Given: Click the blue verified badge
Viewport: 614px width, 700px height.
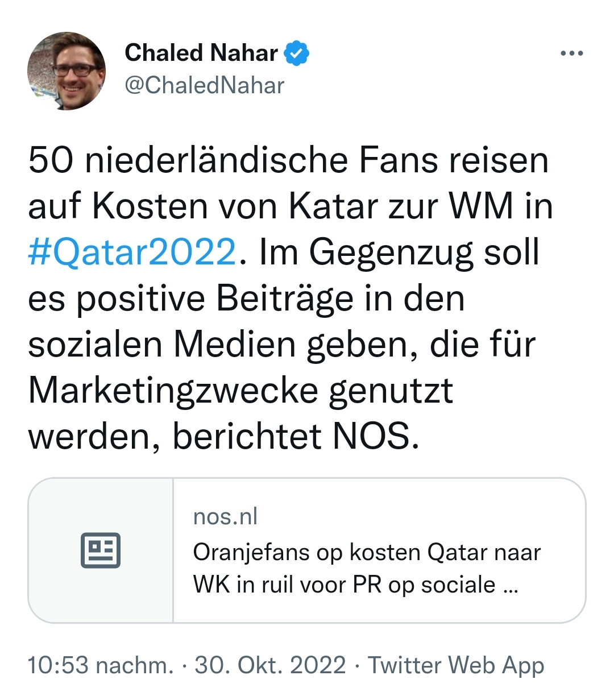Looking at the screenshot, I should tap(296, 53).
